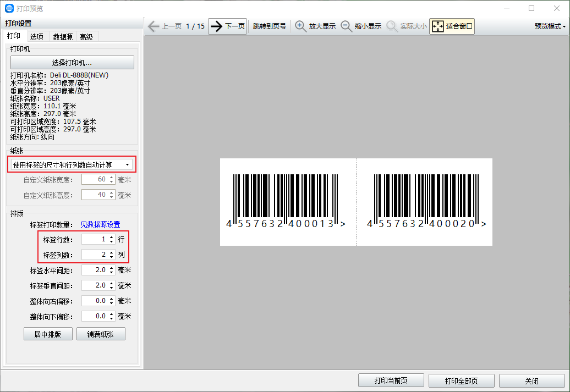Click the 下一页 next page button
Screen dimensions: 570x392
(228, 26)
